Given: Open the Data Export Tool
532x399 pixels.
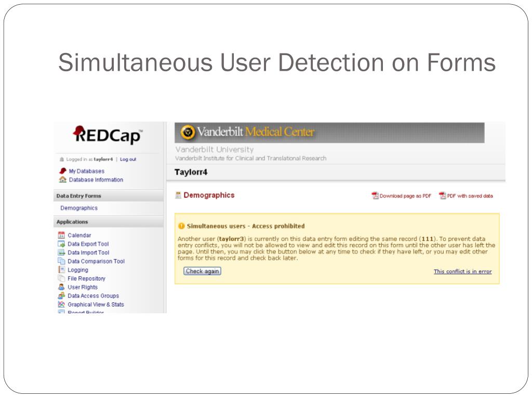Looking at the screenshot, I should [x=88, y=244].
